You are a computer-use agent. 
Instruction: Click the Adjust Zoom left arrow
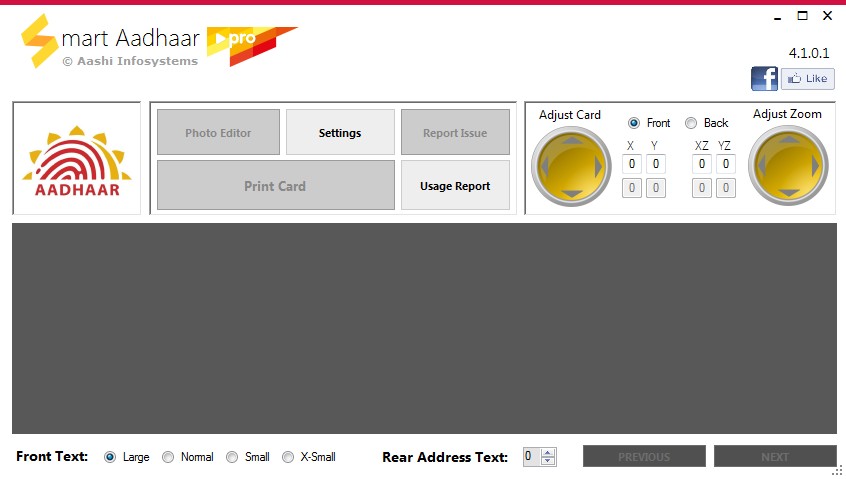coord(762,166)
